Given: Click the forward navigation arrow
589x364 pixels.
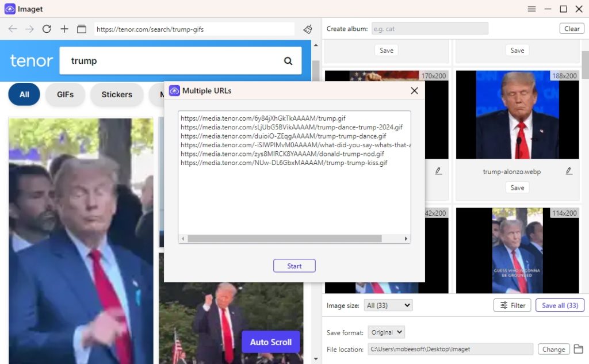Looking at the screenshot, I should 29,29.
